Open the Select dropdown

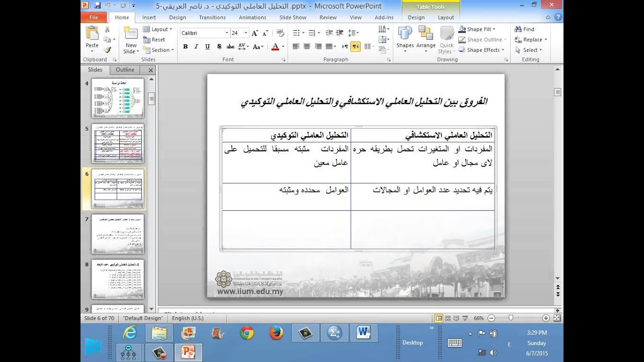[x=528, y=50]
